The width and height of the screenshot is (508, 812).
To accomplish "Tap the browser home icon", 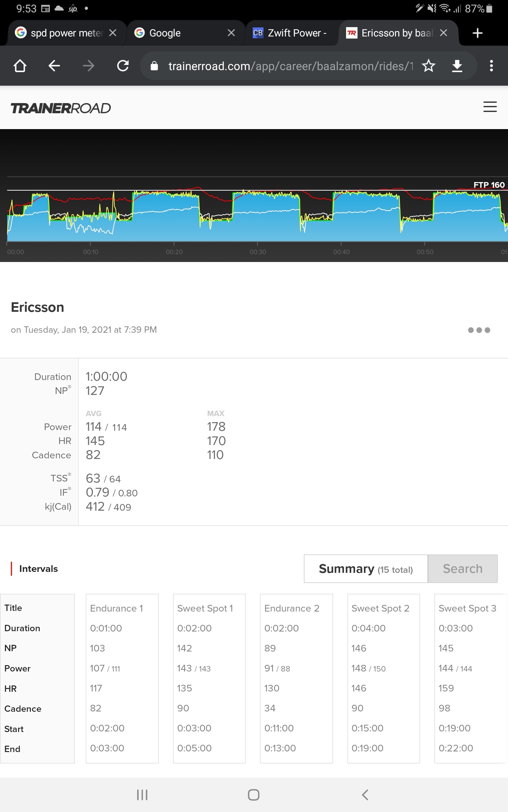I will (x=20, y=66).
